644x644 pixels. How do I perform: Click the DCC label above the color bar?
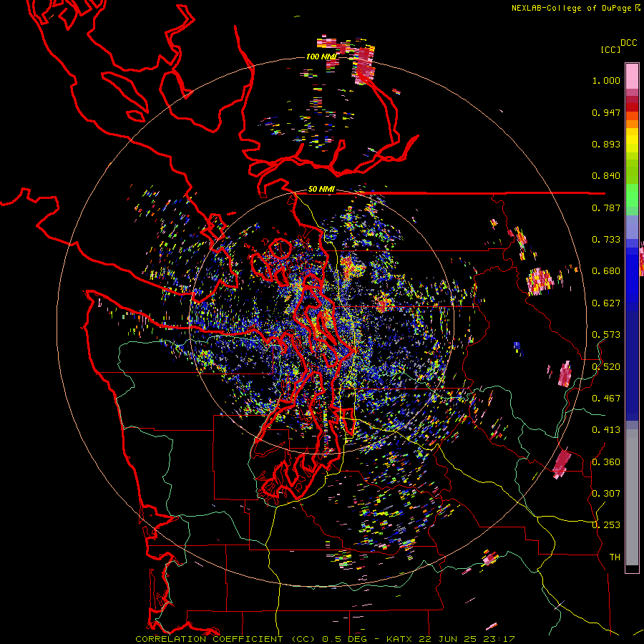click(x=629, y=43)
